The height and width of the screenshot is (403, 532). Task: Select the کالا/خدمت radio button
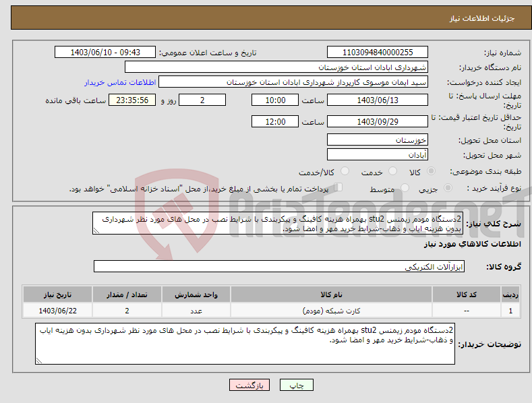(345, 171)
